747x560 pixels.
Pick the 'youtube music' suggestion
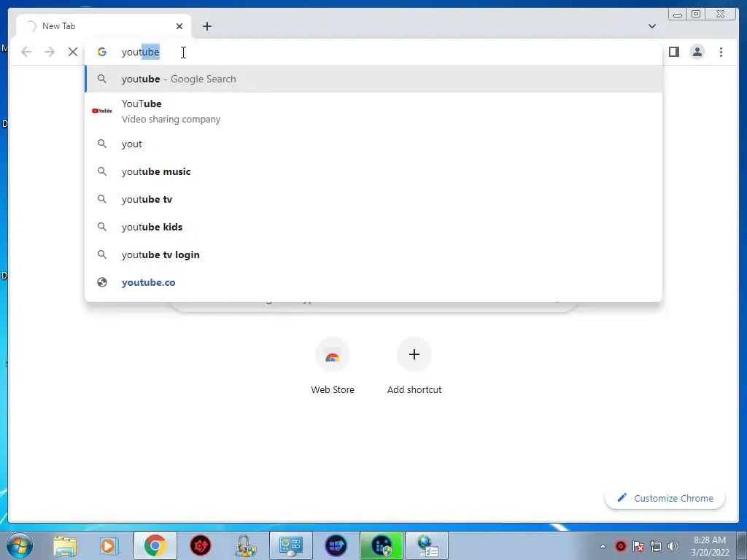coord(373,171)
